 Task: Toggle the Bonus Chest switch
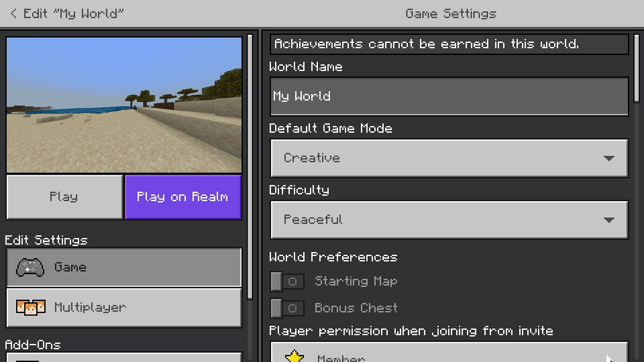click(287, 308)
